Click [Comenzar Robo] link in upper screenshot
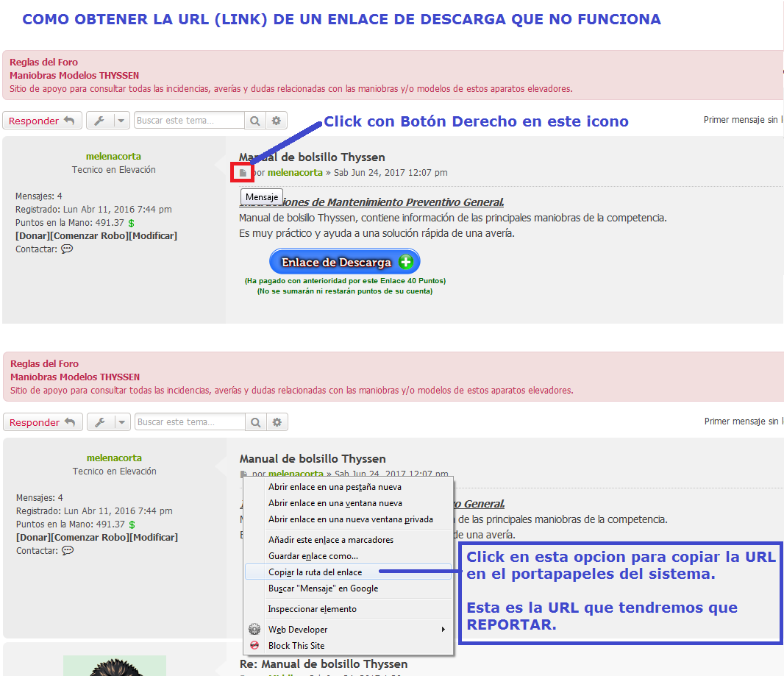This screenshot has height=676, width=784. pyautogui.click(x=90, y=236)
